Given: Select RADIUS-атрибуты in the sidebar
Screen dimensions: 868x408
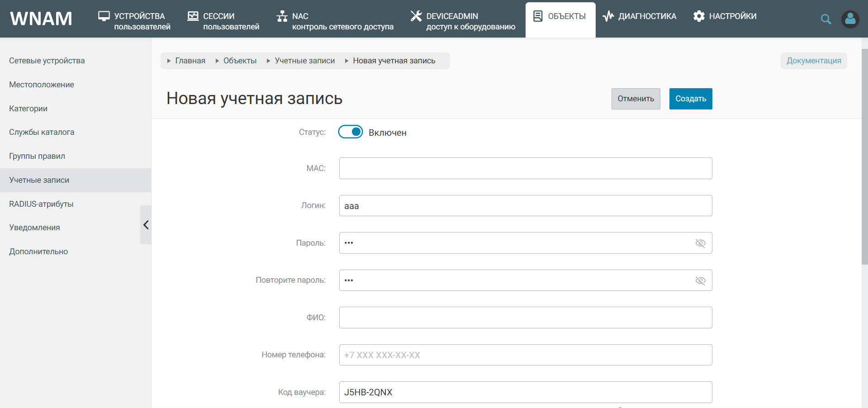Looking at the screenshot, I should coord(41,204).
